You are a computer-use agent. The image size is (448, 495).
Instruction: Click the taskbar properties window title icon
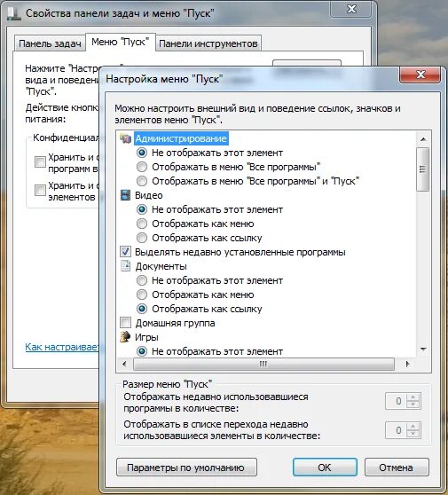point(14,13)
